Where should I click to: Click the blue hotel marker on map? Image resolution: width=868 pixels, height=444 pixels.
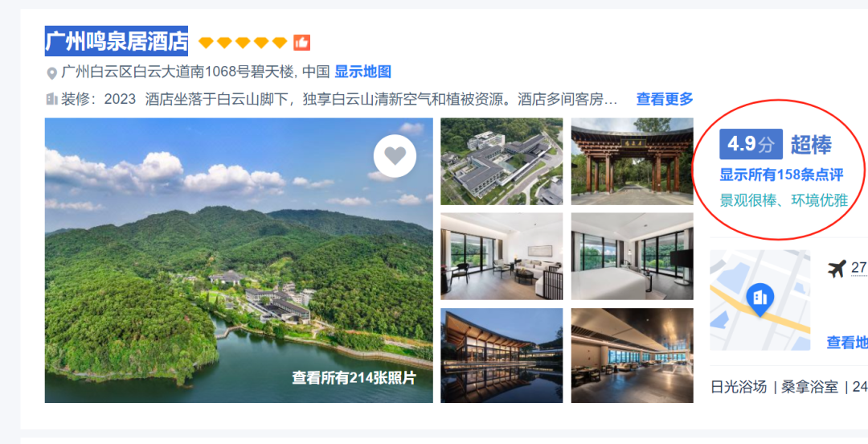click(759, 299)
